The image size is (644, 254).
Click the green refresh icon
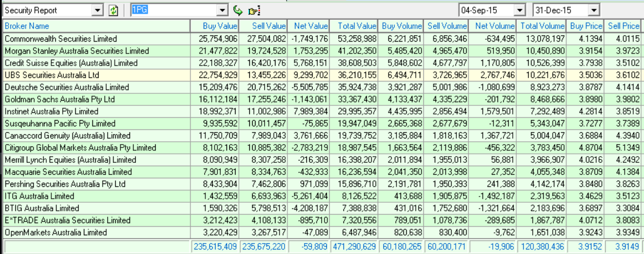114,10
